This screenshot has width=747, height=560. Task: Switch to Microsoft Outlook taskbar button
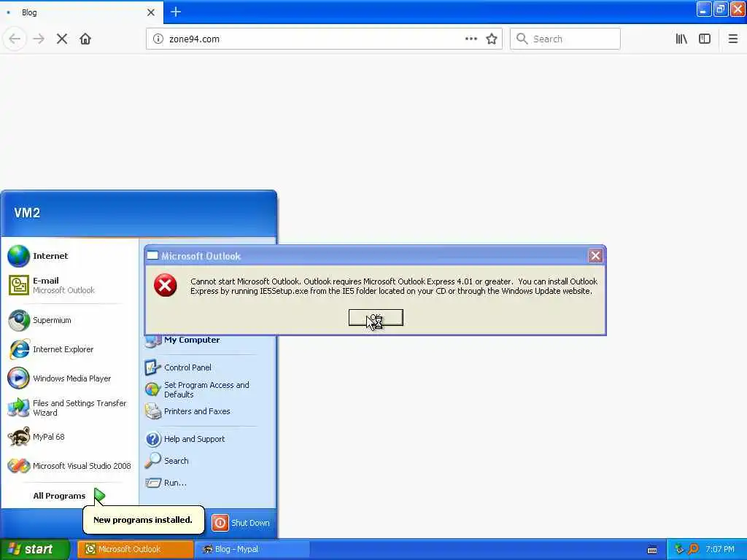135,549
